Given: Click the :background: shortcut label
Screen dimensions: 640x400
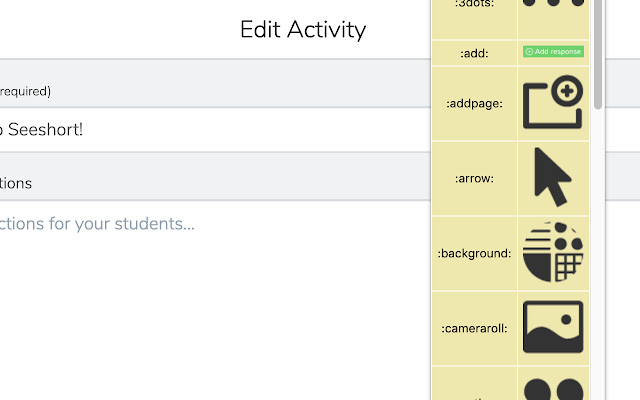Looking at the screenshot, I should (474, 253).
